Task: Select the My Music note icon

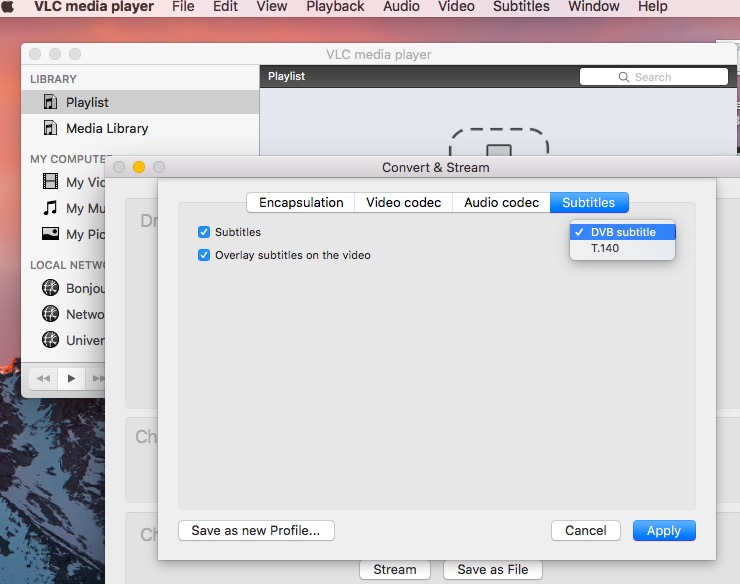Action: tap(50, 208)
